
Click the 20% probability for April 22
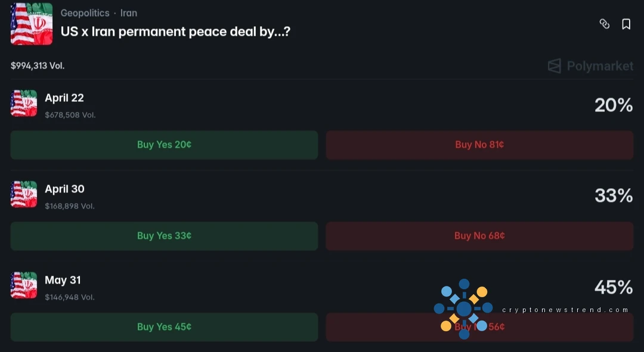pos(613,105)
